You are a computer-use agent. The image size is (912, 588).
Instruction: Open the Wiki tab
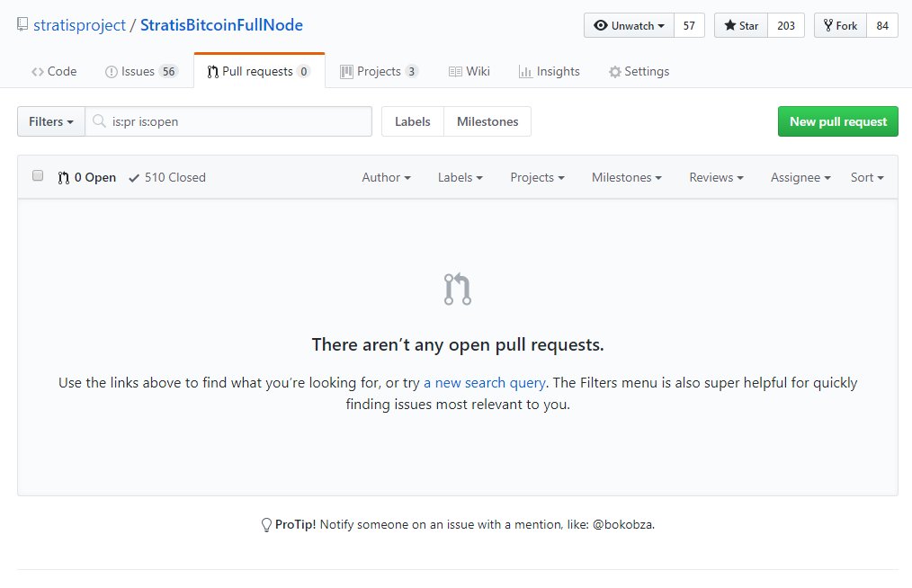[469, 72]
